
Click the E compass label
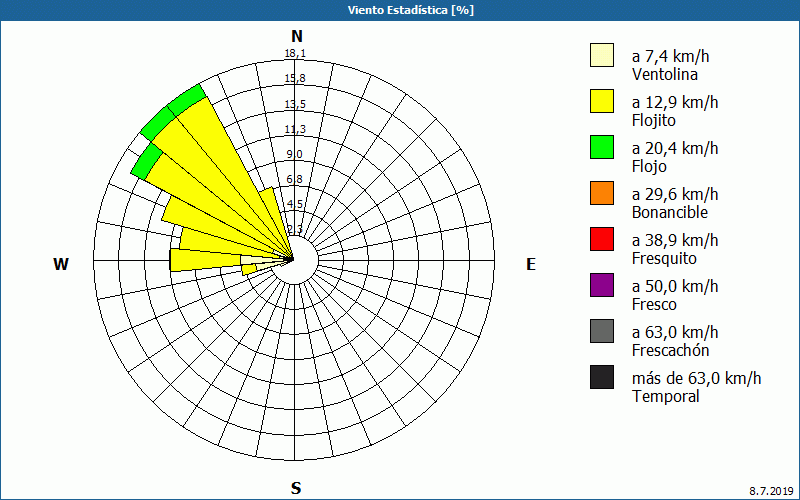[531, 264]
